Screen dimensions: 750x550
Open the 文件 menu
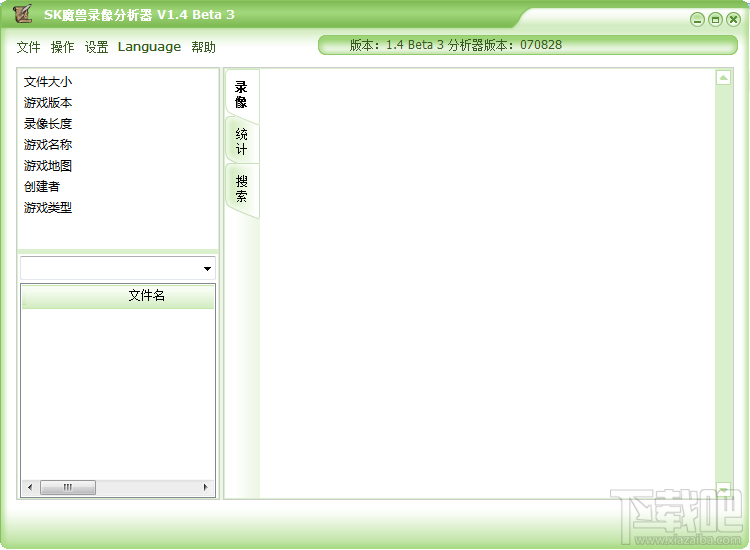pyautogui.click(x=28, y=47)
